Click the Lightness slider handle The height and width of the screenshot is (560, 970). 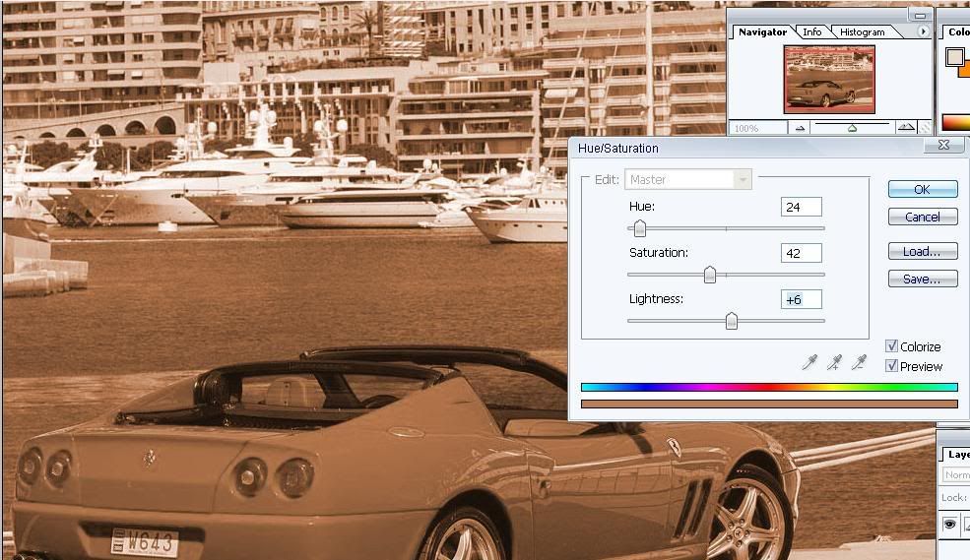pyautogui.click(x=732, y=321)
